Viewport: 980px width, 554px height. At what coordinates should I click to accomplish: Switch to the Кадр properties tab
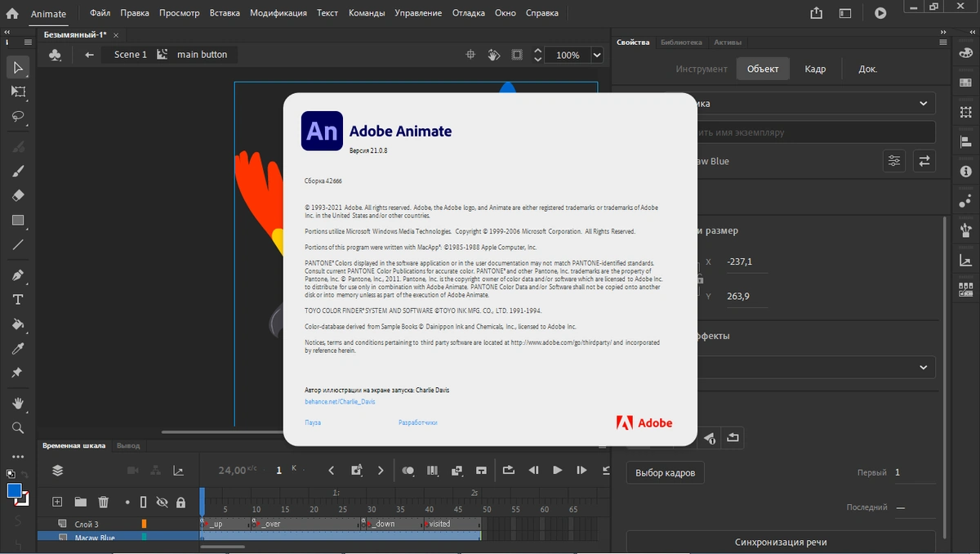coord(815,69)
